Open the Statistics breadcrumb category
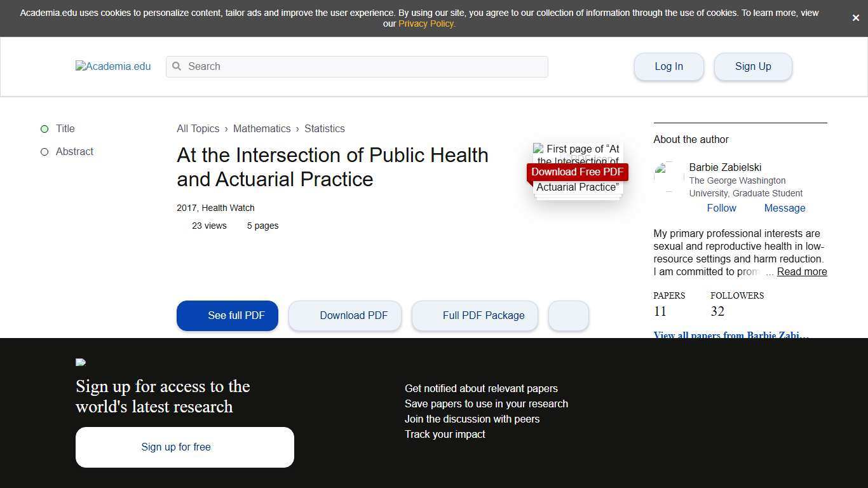This screenshot has width=868, height=488. (325, 128)
